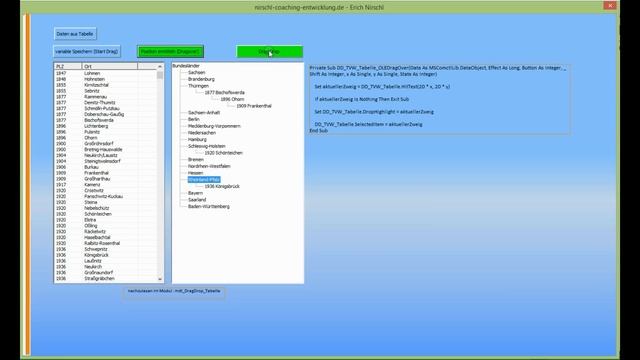
Task: Select the Pulsnitz list row
Action: pyautogui.click(x=105, y=132)
